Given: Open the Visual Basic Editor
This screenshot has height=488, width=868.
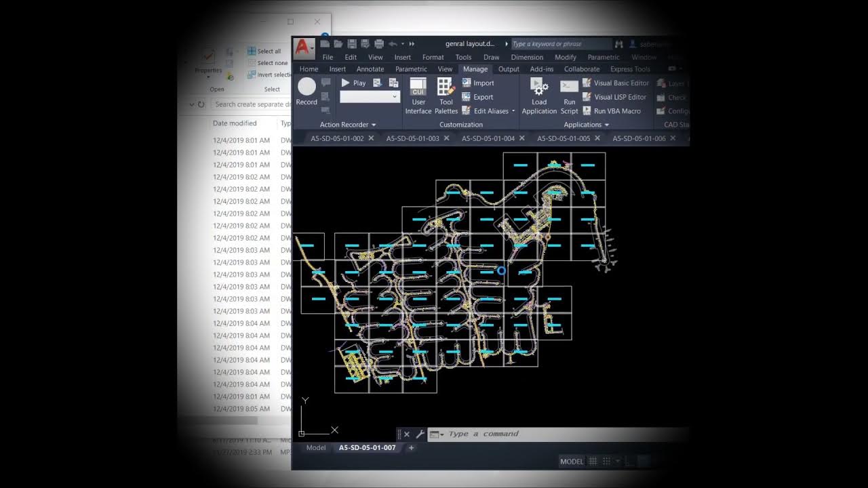Looking at the screenshot, I should tap(616, 83).
